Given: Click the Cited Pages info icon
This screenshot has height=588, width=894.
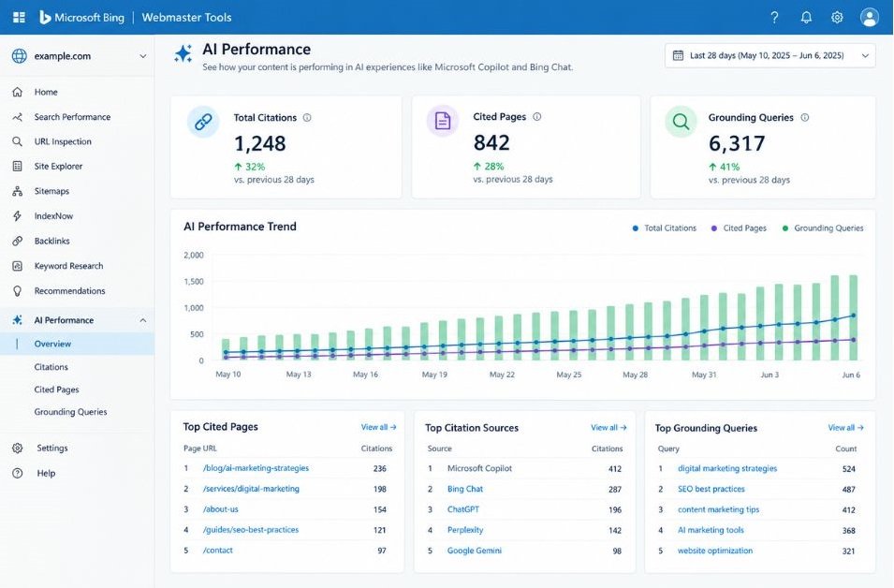Looking at the screenshot, I should [x=537, y=116].
